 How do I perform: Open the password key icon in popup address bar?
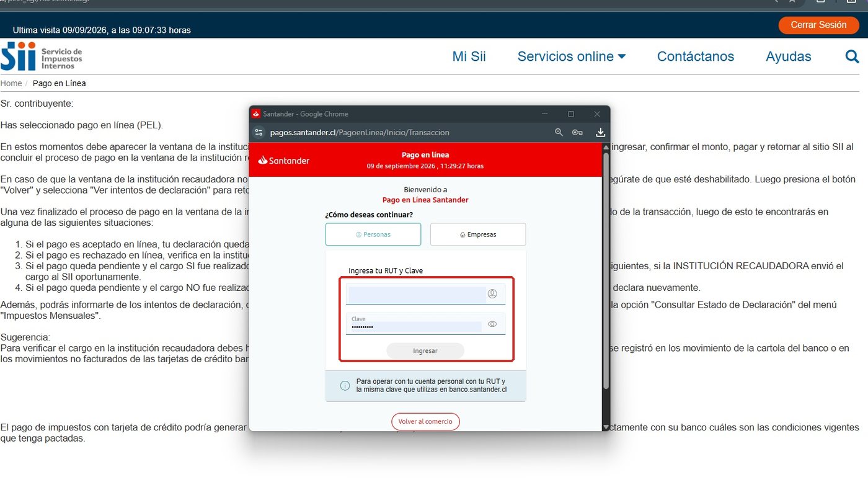(x=577, y=132)
